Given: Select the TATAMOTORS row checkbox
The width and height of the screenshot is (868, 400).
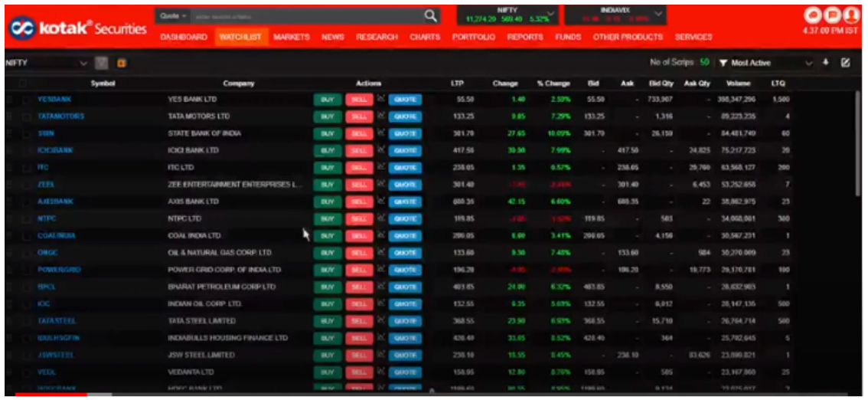Looking at the screenshot, I should [27, 116].
